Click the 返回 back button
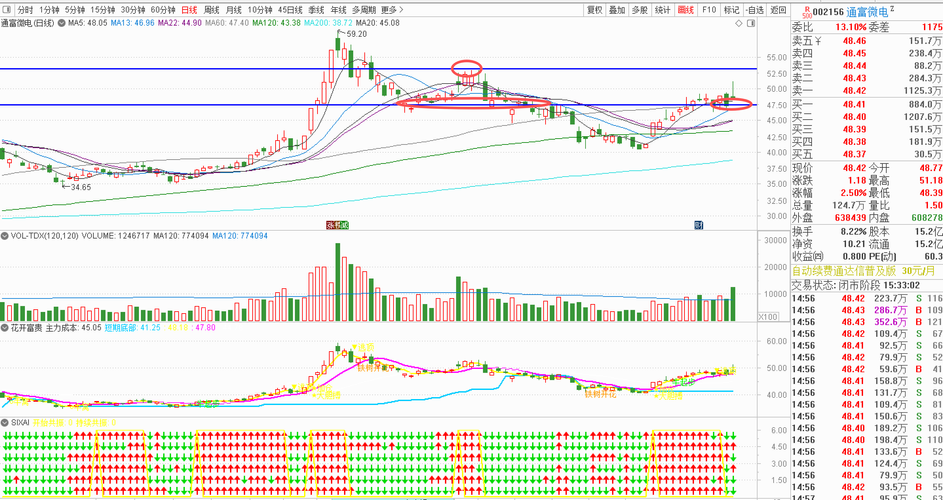The image size is (943, 500). 778,10
